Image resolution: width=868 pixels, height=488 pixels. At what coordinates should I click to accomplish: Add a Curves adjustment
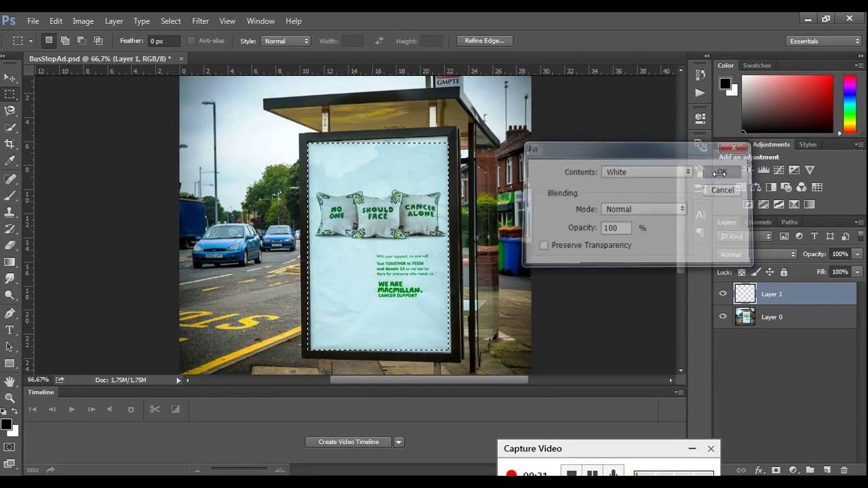pos(778,170)
